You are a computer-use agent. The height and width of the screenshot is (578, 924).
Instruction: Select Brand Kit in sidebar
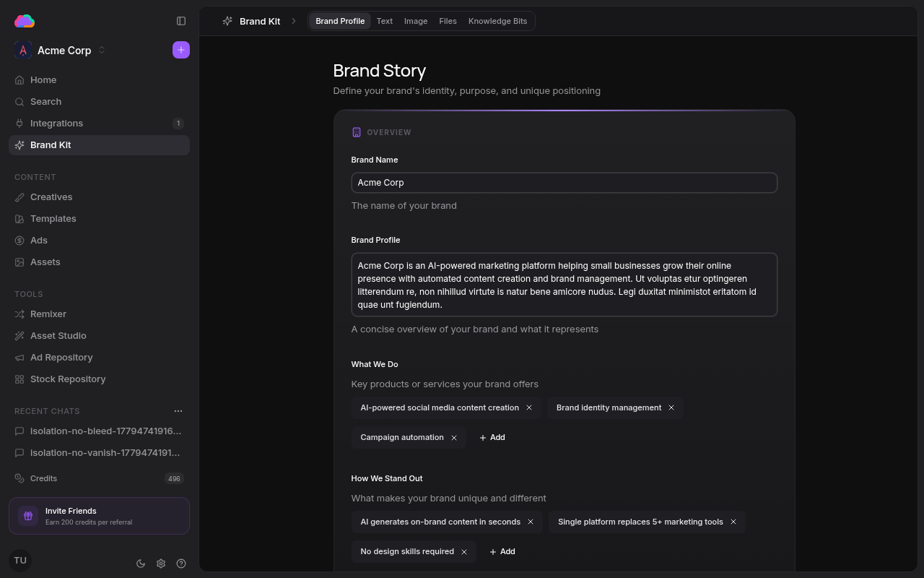pos(99,145)
